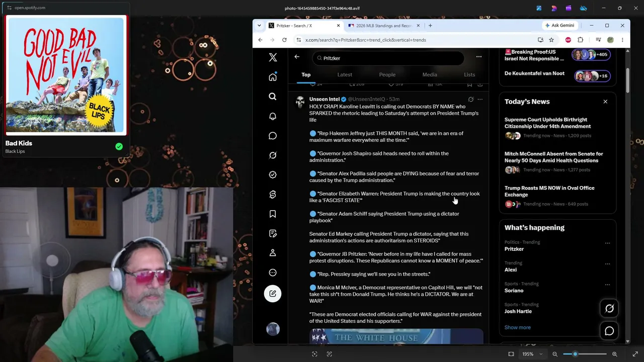Image resolution: width=644 pixels, height=362 pixels.
Task: Select the Top search tab
Action: (x=306, y=74)
